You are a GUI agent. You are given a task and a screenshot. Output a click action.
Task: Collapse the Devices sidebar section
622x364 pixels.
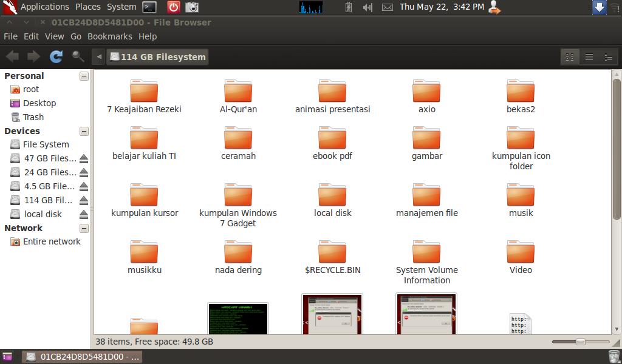(x=84, y=132)
